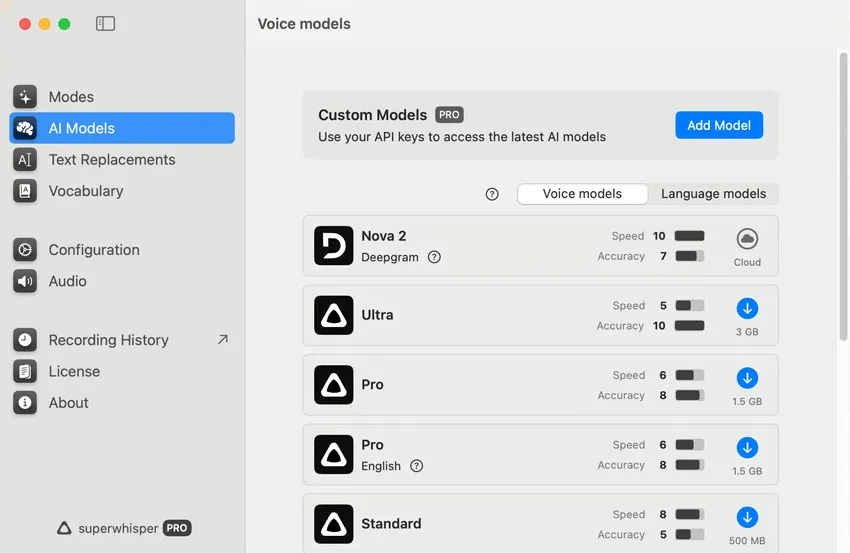Switch to the Language models tab
The width and height of the screenshot is (850, 553).
[x=713, y=194]
